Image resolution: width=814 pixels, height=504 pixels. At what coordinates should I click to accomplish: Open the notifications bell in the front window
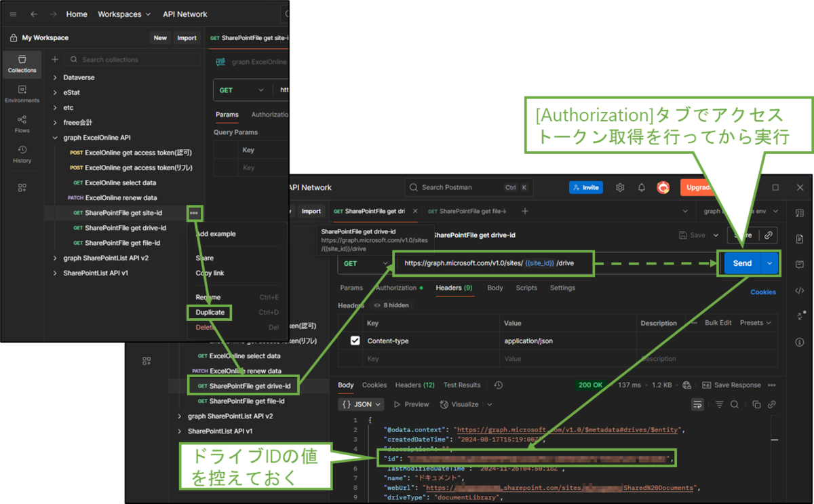(x=642, y=187)
